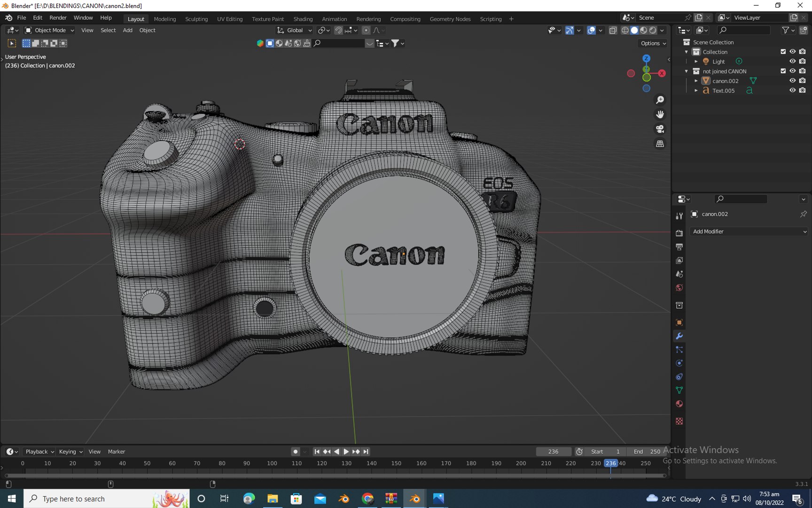
Task: Activate the pan (hand) view tool
Action: [x=660, y=114]
